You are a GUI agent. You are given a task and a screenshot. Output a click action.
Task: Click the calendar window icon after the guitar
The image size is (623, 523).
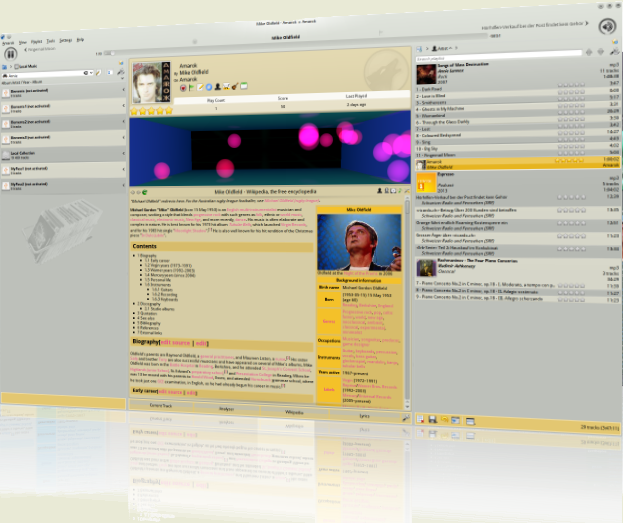point(244,85)
